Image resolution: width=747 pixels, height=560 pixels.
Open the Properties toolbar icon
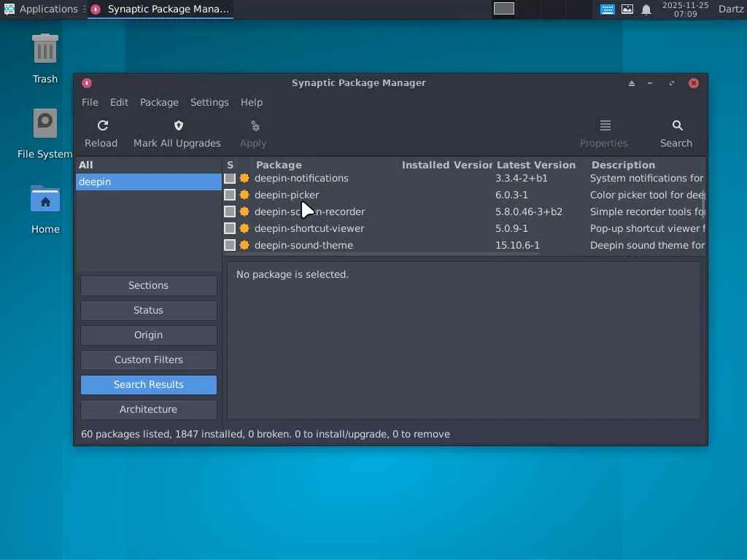pos(605,125)
